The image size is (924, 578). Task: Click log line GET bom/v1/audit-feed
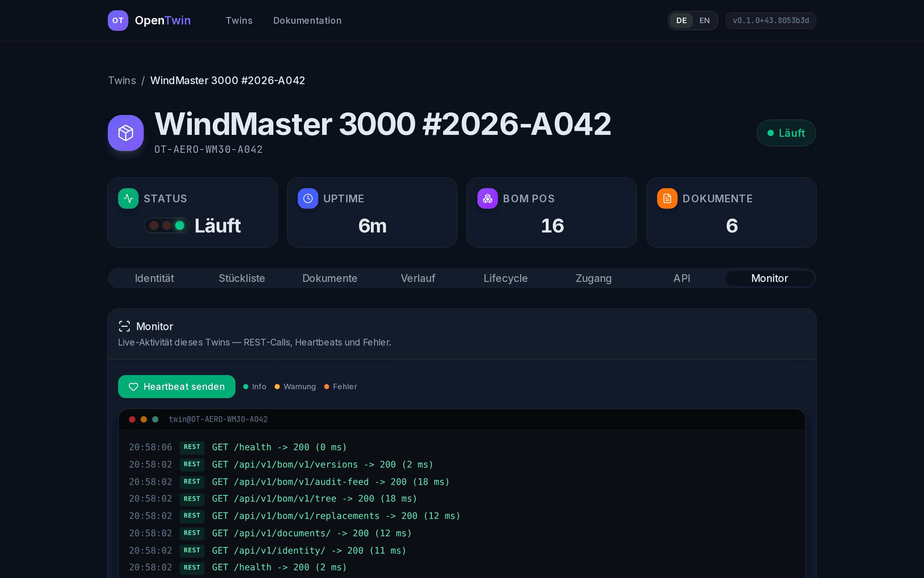[331, 482]
